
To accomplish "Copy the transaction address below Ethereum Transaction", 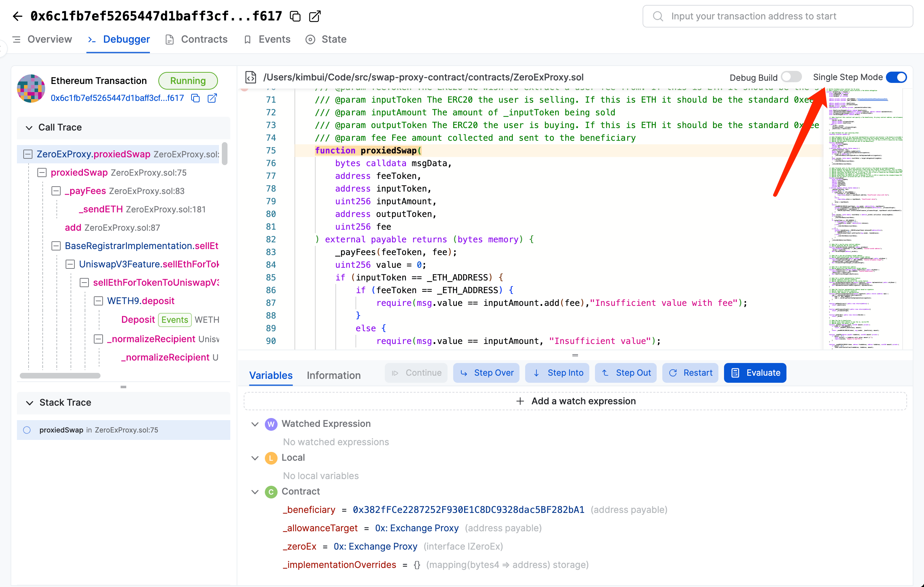I will pyautogui.click(x=196, y=98).
